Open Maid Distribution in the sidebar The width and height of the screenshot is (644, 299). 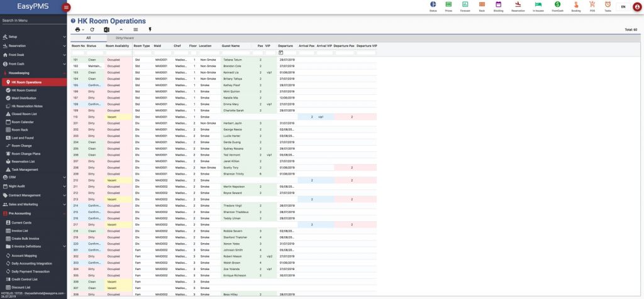tap(23, 98)
